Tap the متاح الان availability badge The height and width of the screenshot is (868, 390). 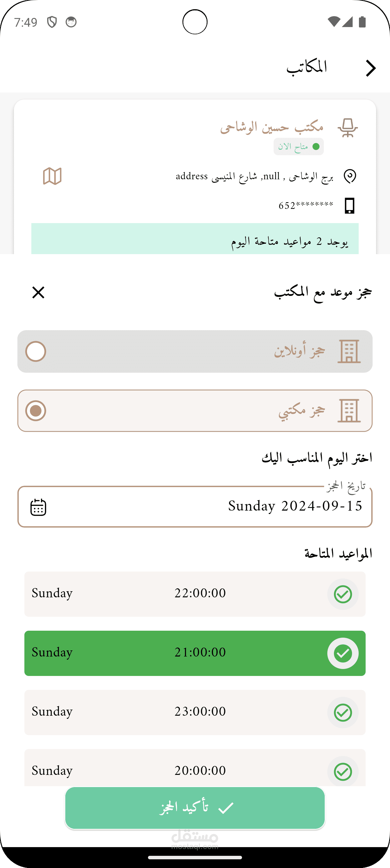click(298, 147)
